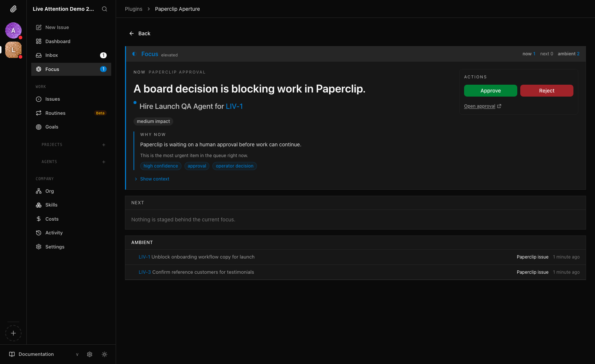This screenshot has width=595, height=364.
Task: Add a project with the plus button
Action: (x=104, y=145)
